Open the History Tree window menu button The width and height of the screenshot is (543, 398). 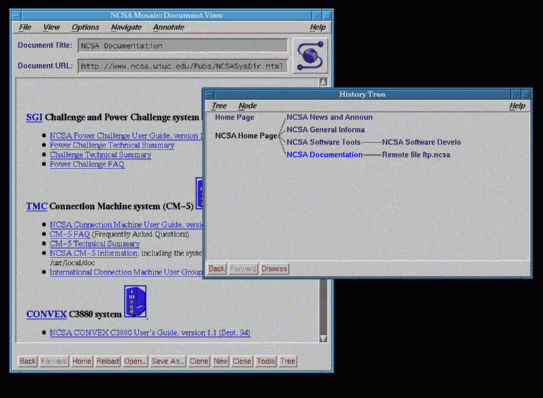(209, 94)
